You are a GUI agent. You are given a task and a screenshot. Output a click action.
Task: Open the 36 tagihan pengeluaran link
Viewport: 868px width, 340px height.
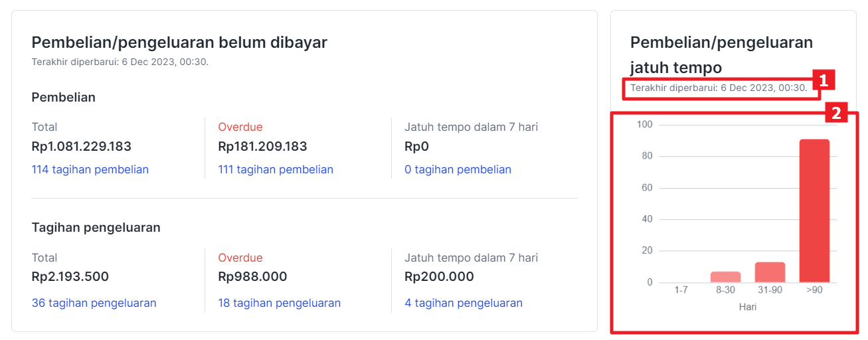[94, 303]
